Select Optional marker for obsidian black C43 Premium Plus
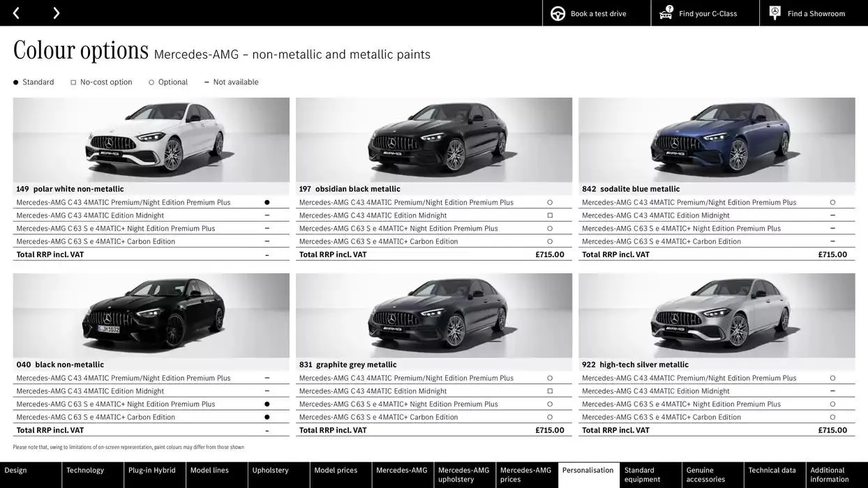 tap(549, 201)
